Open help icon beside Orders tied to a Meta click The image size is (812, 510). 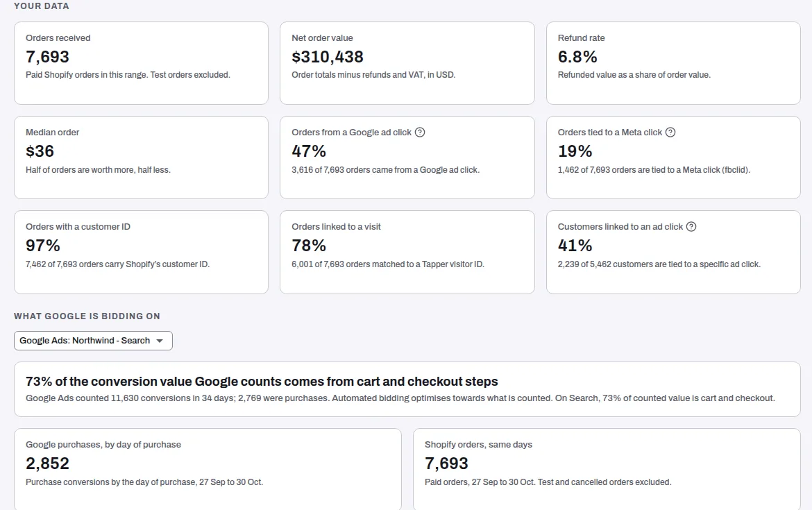tap(670, 132)
